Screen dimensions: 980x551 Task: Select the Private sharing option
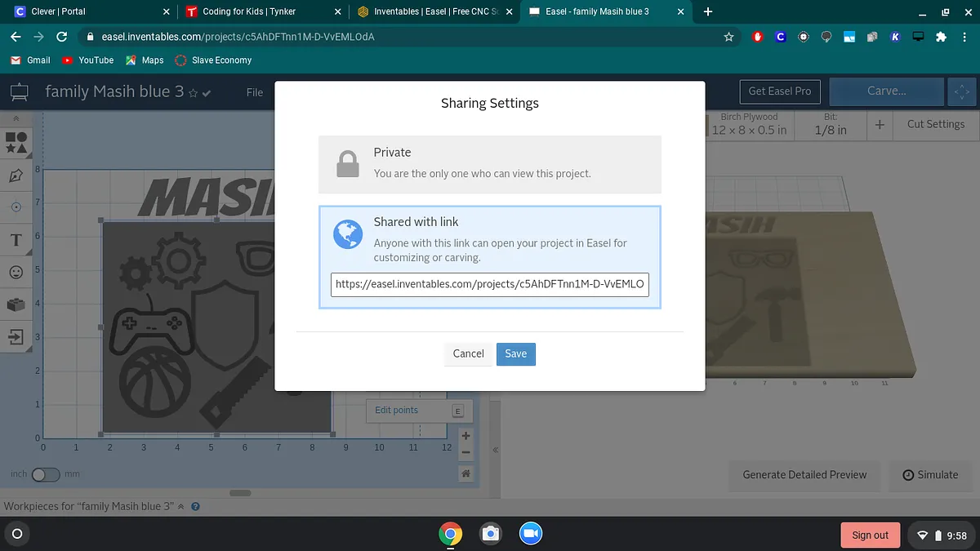click(x=490, y=164)
